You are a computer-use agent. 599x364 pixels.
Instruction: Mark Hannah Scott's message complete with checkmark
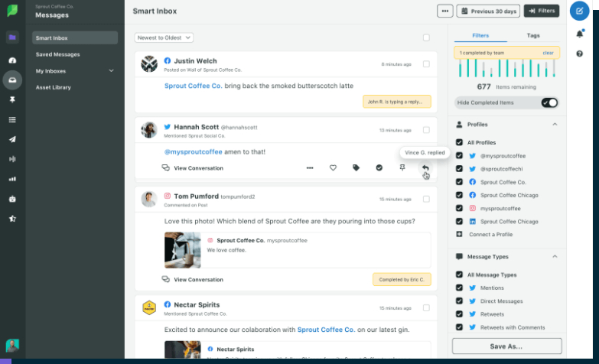pos(379,167)
